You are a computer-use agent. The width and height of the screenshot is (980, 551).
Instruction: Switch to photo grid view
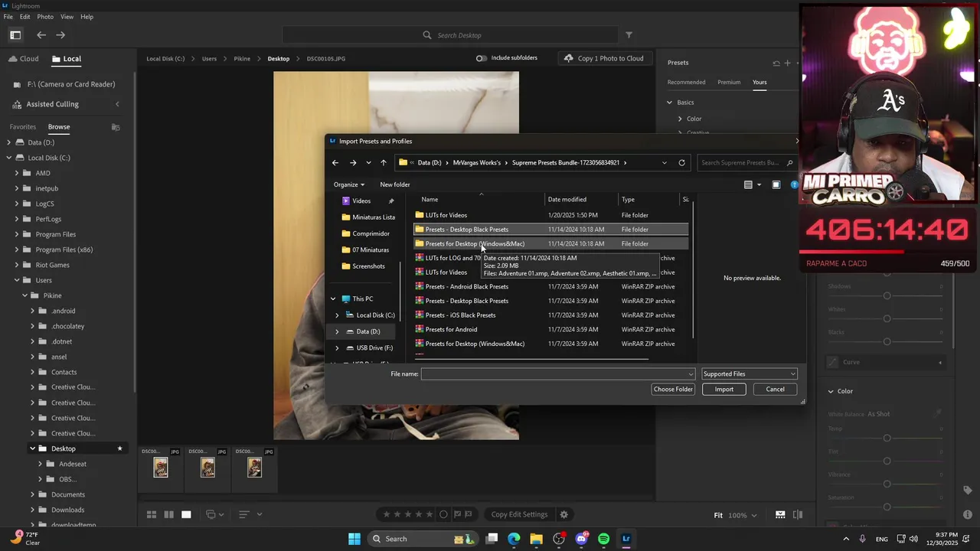pyautogui.click(x=152, y=514)
